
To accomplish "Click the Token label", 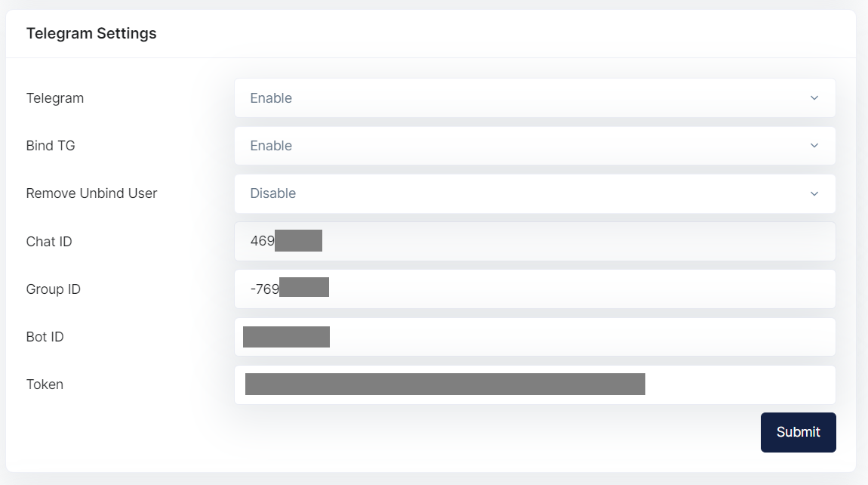I will tap(45, 385).
